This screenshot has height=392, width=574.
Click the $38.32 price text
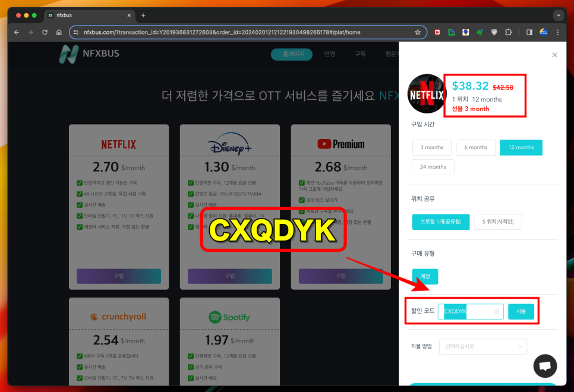pyautogui.click(x=470, y=86)
